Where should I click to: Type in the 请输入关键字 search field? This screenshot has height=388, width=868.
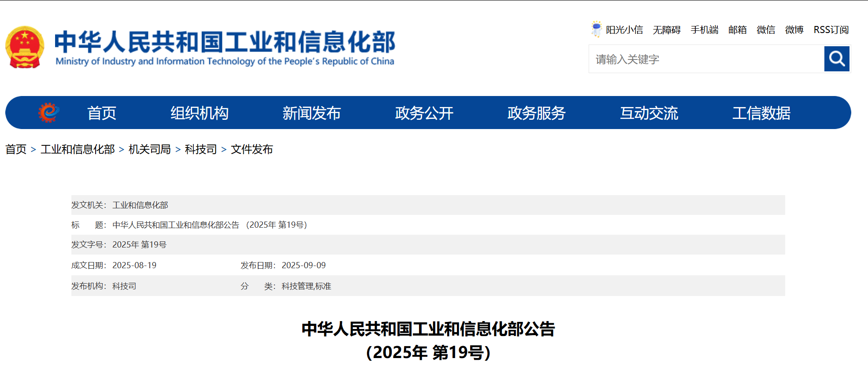(706, 59)
